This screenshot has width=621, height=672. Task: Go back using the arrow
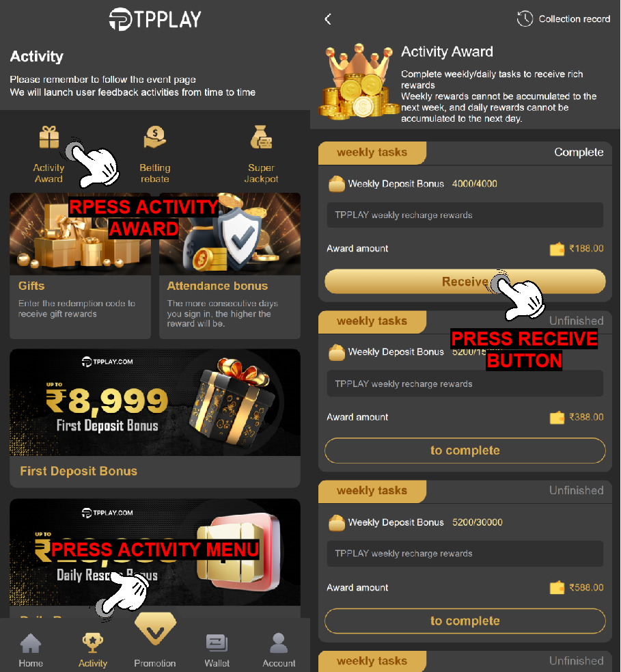328,19
